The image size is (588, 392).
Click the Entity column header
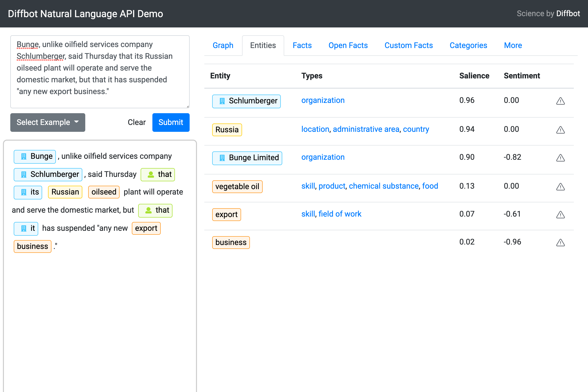[x=220, y=76]
